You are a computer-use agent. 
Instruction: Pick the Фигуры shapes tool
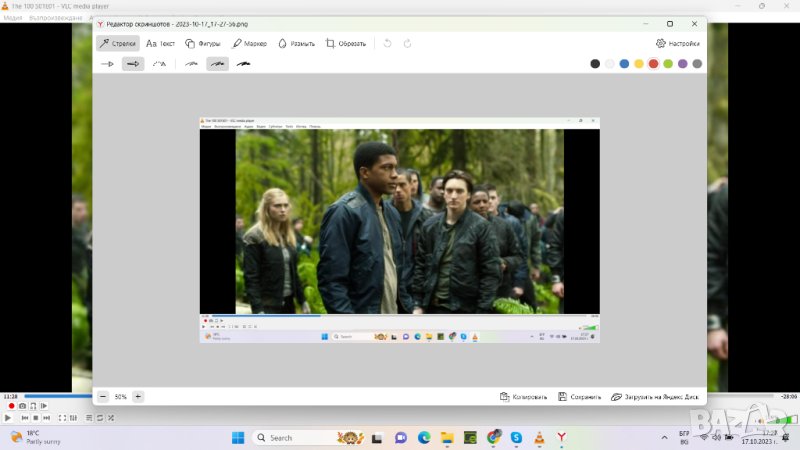(x=203, y=43)
